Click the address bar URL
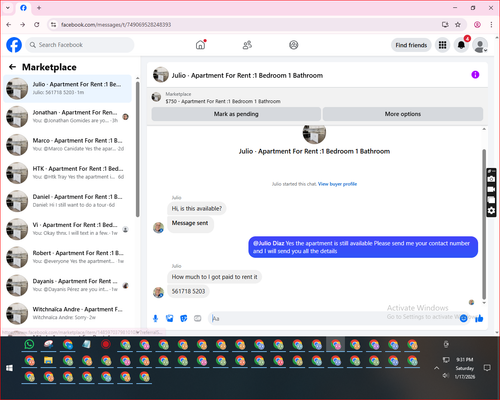Viewport: 500px width, 400px height. (x=116, y=25)
